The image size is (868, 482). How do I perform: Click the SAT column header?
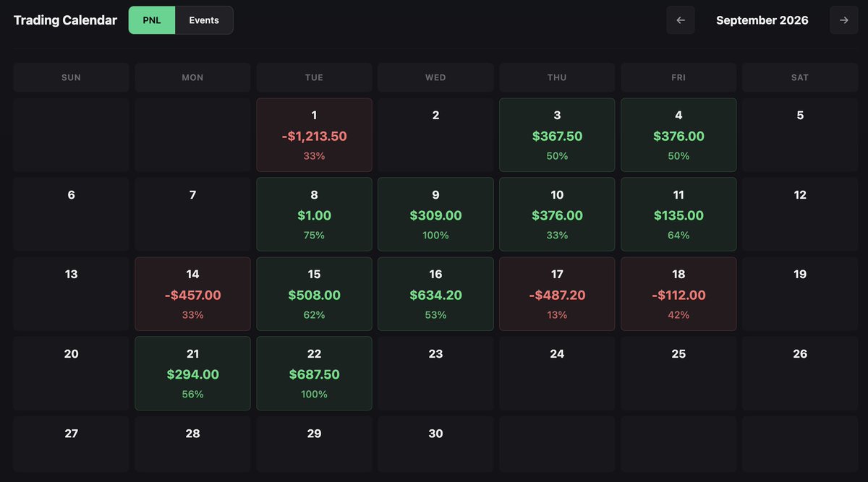(x=800, y=77)
